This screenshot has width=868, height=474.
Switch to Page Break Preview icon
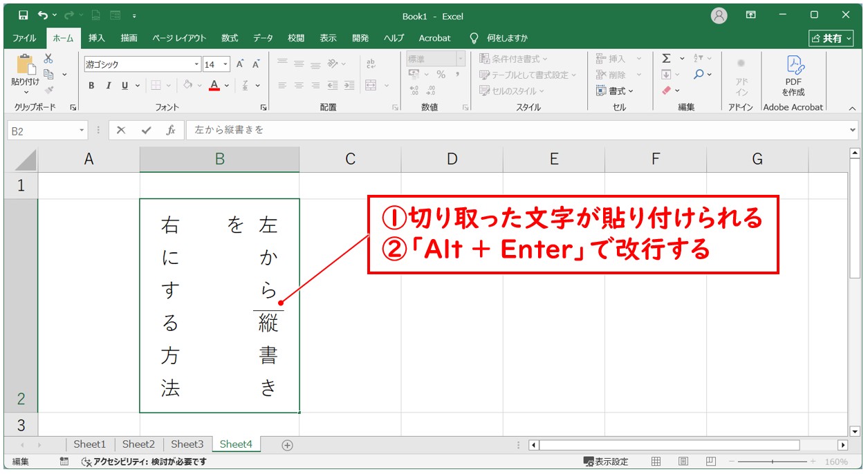coord(710,462)
